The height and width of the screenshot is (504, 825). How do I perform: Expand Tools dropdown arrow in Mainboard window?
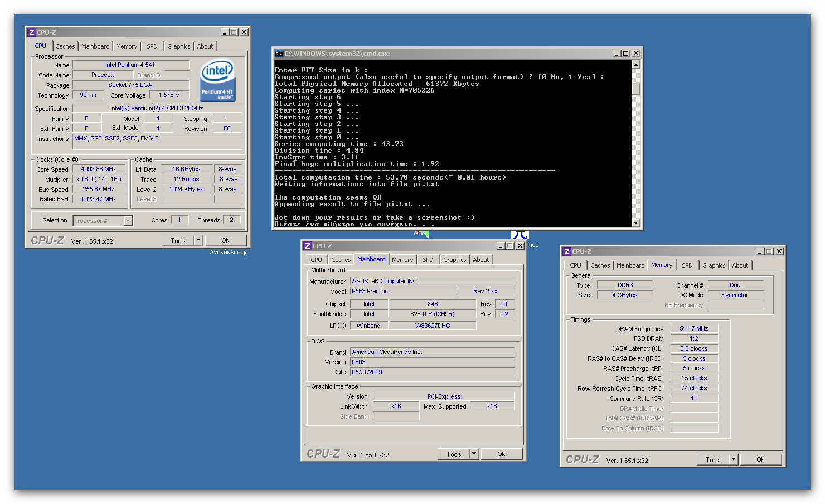pos(474,454)
